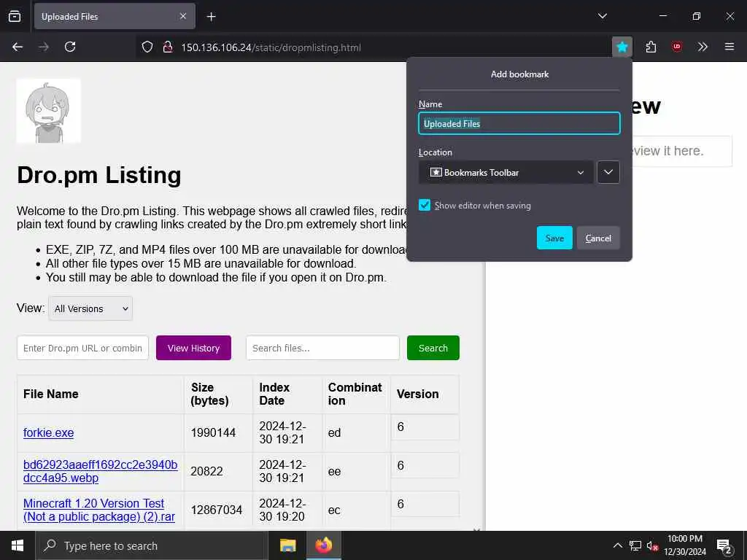The width and height of the screenshot is (747, 560).
Task: Open the muted volume tray icon
Action: [653, 545]
